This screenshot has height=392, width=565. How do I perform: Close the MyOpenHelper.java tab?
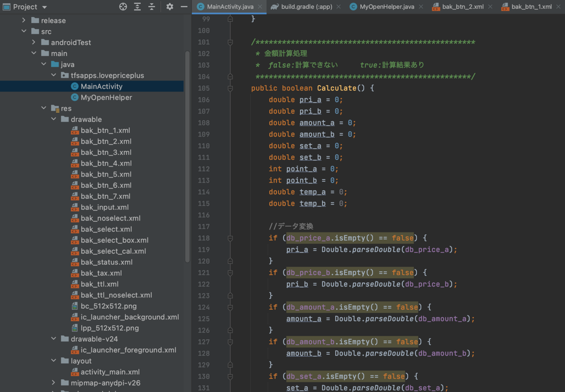[x=421, y=7]
